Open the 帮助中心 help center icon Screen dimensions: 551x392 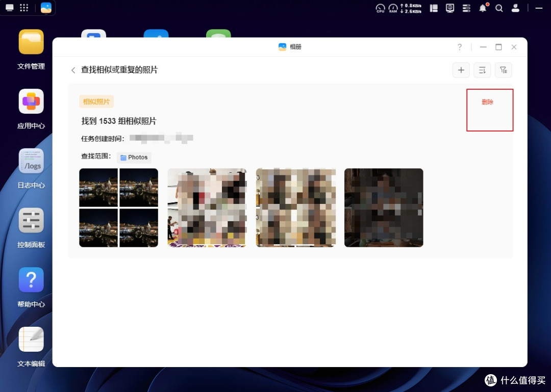(31, 279)
